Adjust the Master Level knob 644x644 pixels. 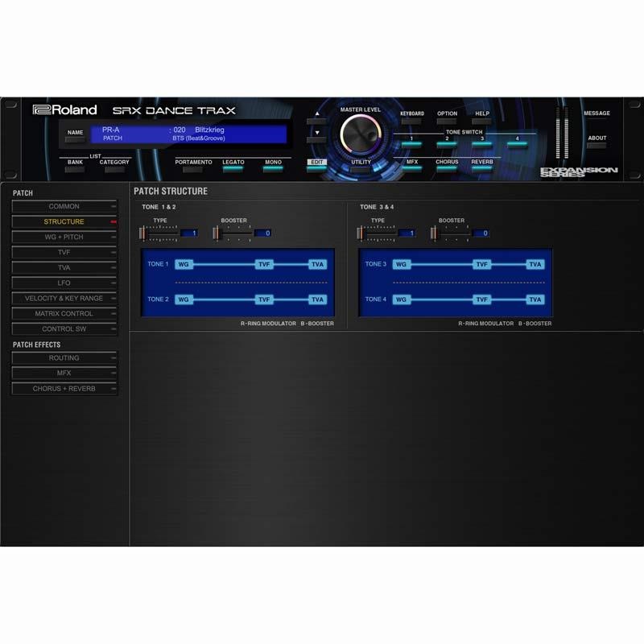[360, 134]
